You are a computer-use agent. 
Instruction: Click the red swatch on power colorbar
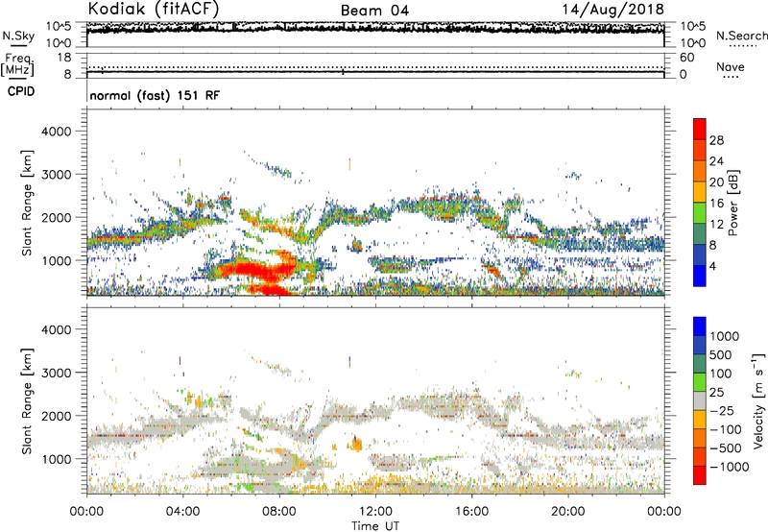700,130
